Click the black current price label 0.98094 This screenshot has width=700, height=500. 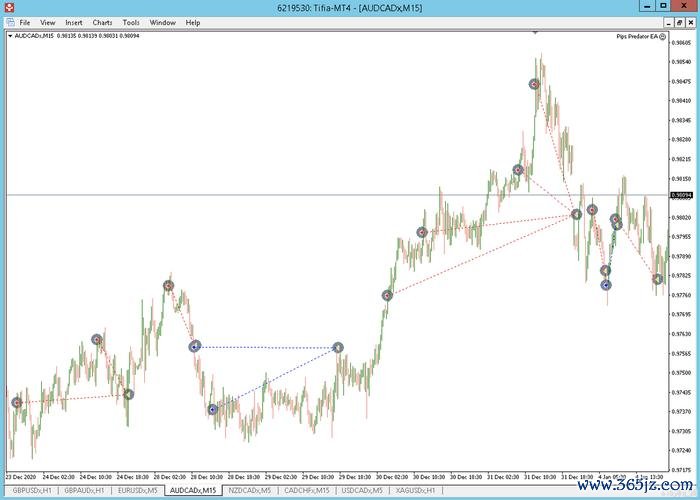682,195
